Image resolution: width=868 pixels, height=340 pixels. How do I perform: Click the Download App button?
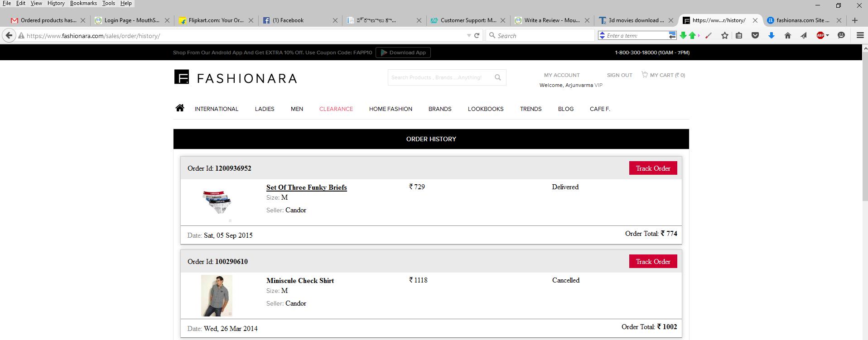click(x=403, y=53)
